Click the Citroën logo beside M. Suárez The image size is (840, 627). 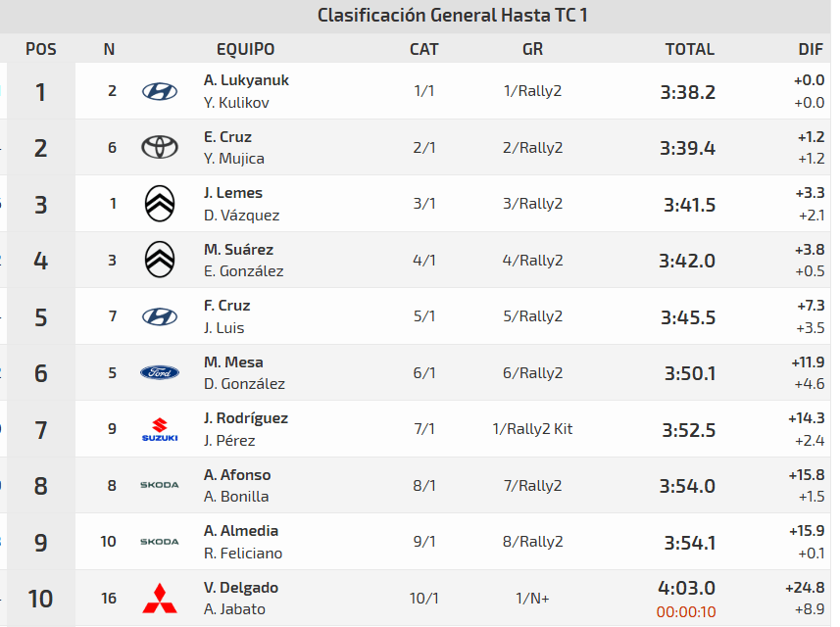point(160,260)
